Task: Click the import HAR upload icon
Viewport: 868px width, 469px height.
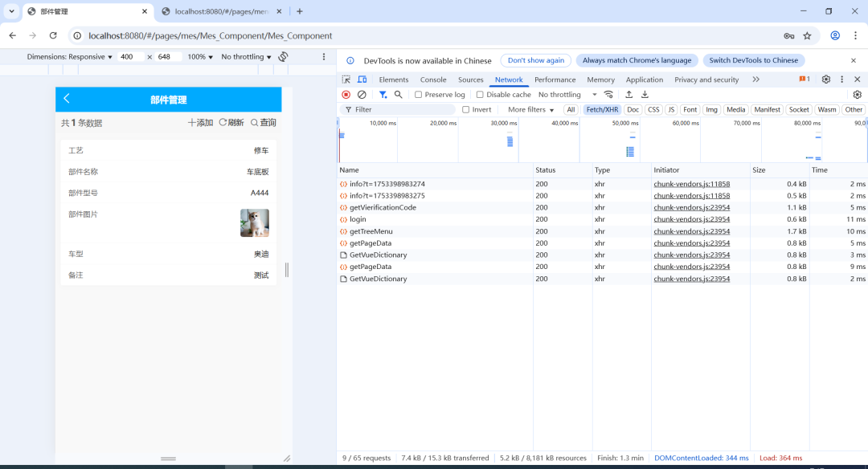Action: pos(629,95)
